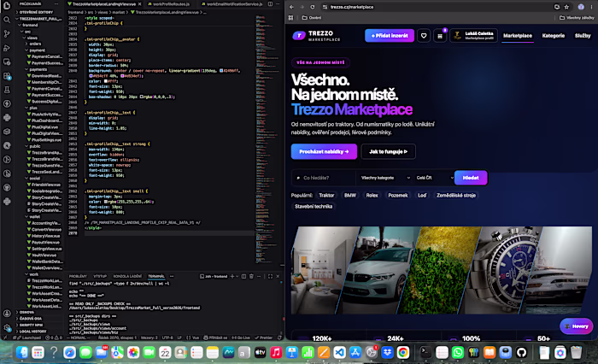Screen dimensions: 598x364
Task: Open the Testing flask view in VS Code
Action: tap(7, 90)
